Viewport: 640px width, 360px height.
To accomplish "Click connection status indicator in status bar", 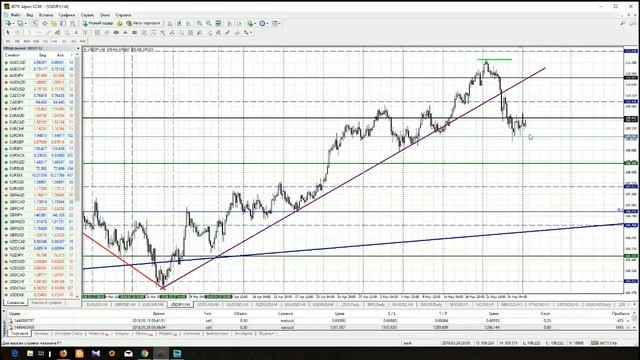I will 605,343.
